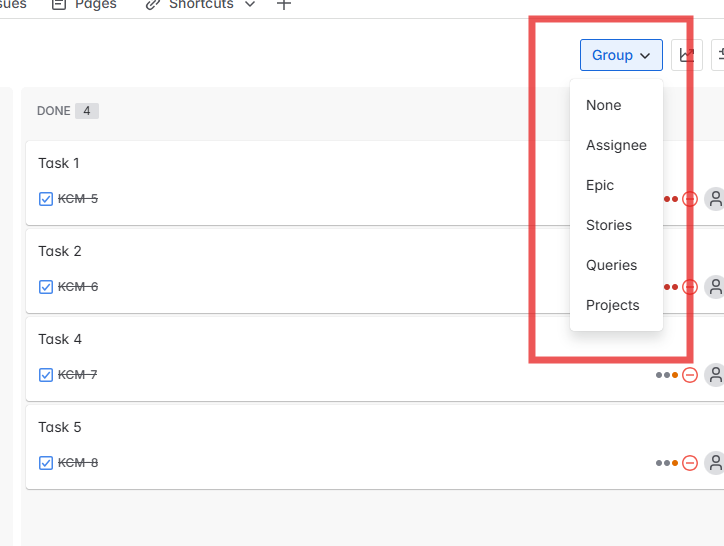724x546 pixels.
Task: Click the priority icon on Task 4
Action: (x=690, y=375)
